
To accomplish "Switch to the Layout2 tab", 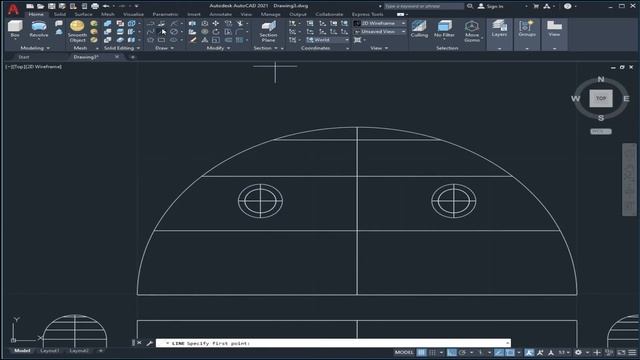I will (x=79, y=351).
